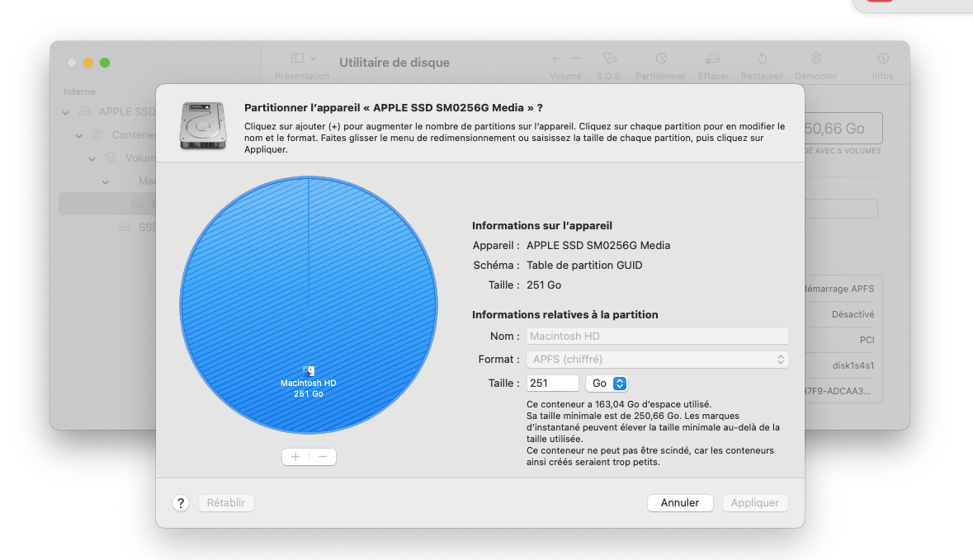Click the sidebar Présentation icon in the toolbar
The image size is (973, 560).
coord(297,59)
